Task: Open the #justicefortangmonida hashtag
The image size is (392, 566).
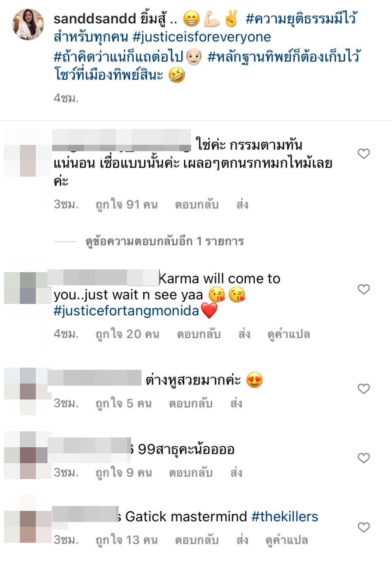Action: click(x=126, y=311)
